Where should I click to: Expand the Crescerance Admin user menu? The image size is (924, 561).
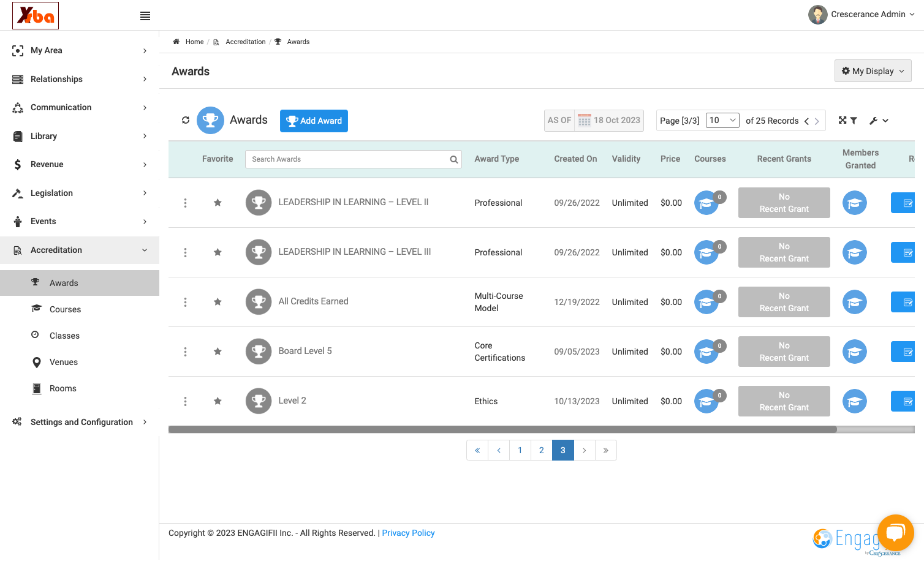click(862, 15)
